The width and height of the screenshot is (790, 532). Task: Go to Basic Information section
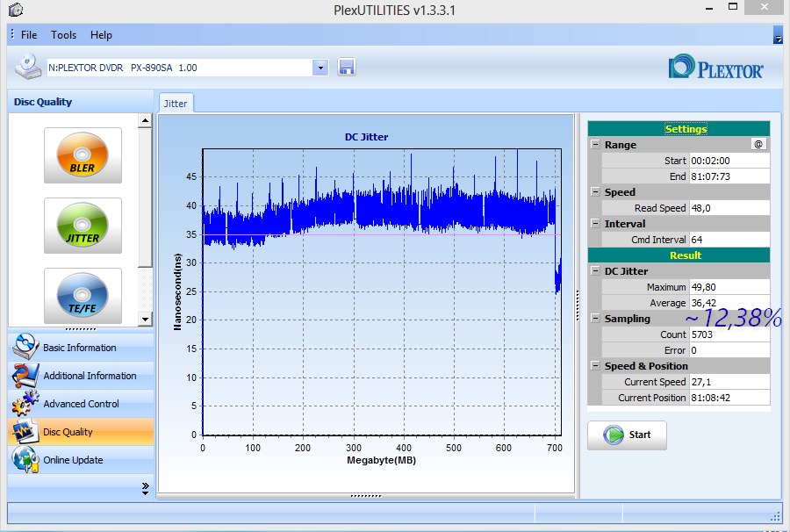pyautogui.click(x=81, y=347)
